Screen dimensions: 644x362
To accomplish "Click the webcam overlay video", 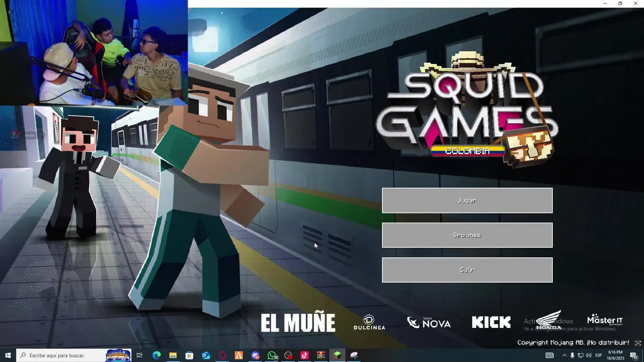I will (x=94, y=52).
